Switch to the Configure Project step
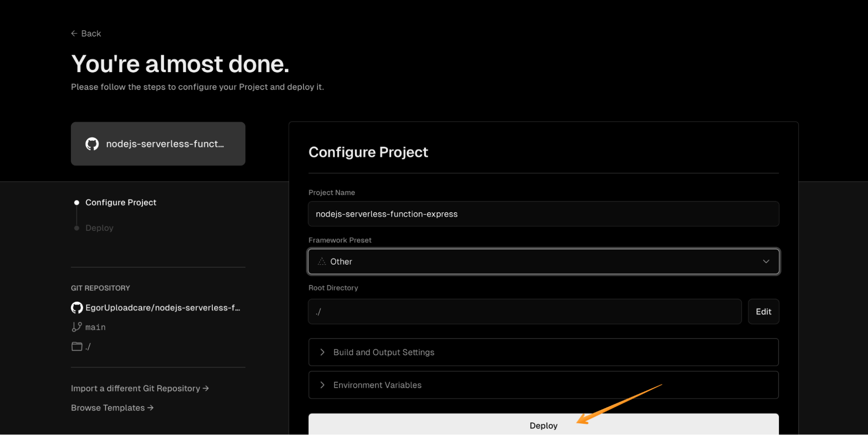 [x=120, y=202]
